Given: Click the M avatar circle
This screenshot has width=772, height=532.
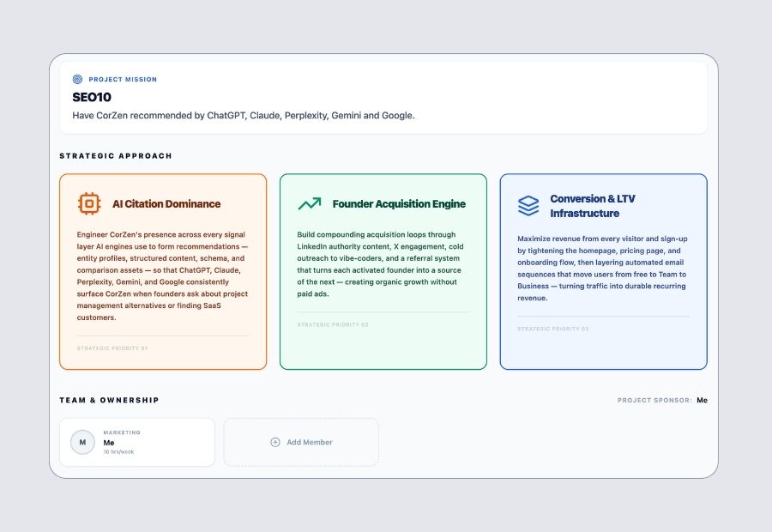Looking at the screenshot, I should [82, 443].
